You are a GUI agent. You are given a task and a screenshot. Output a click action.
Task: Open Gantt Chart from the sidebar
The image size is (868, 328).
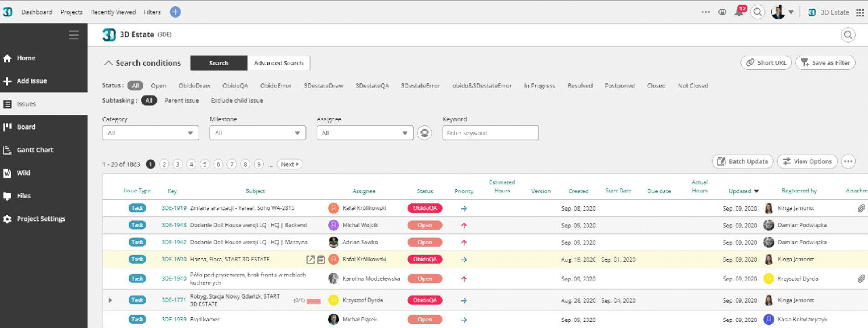pos(35,150)
